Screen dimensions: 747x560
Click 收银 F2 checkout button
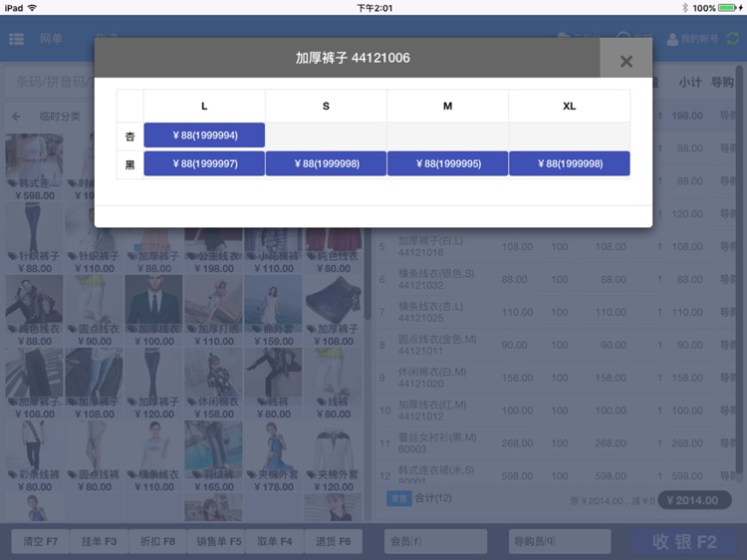coord(684,541)
